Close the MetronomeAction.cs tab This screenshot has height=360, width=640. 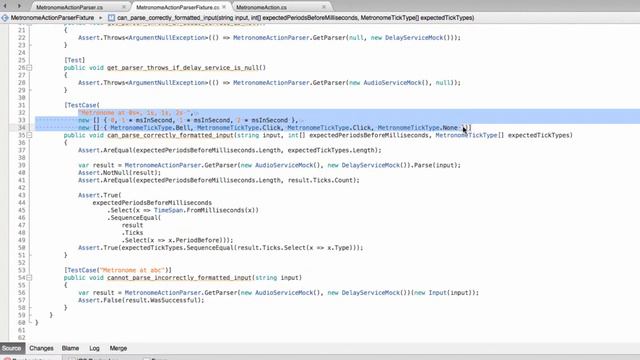point(324,7)
